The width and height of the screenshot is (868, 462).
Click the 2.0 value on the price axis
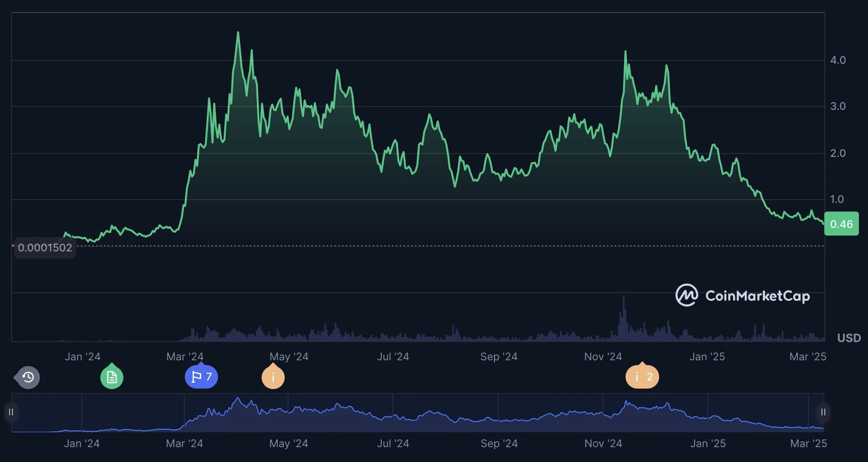click(838, 153)
